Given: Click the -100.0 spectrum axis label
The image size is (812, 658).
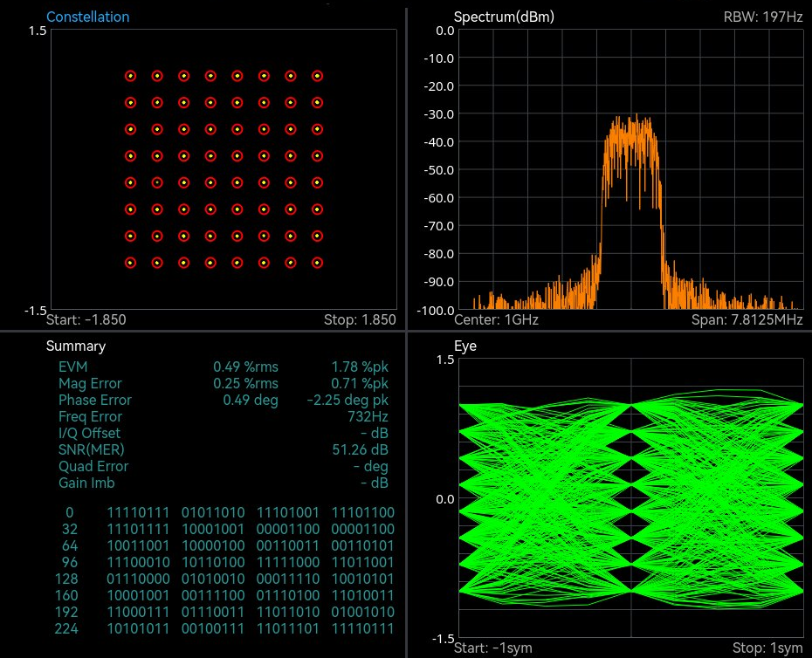Looking at the screenshot, I should pos(436,310).
